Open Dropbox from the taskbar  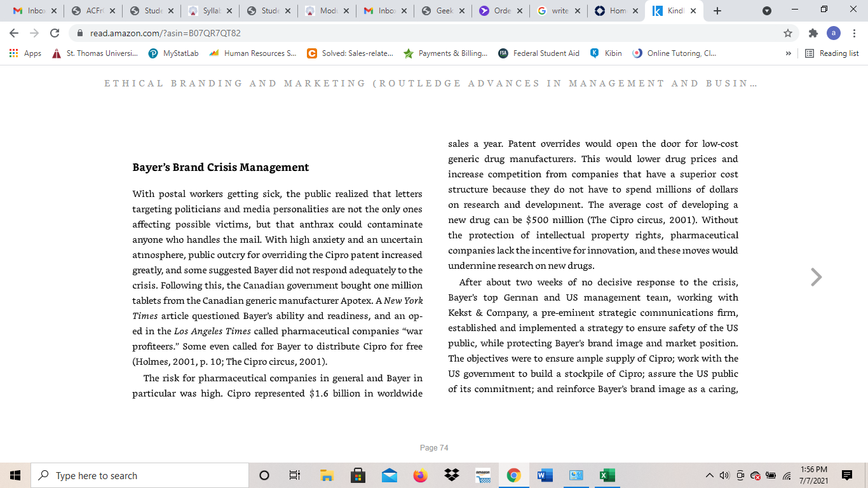[452, 475]
